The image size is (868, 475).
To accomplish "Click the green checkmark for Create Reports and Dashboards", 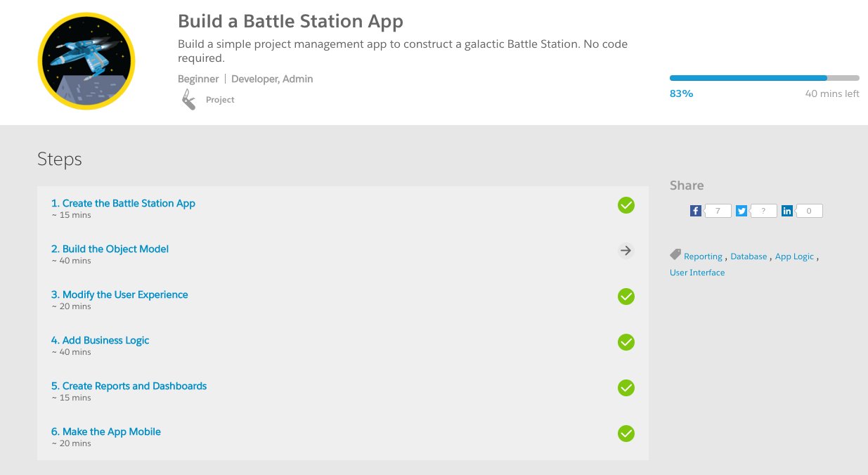I will tap(626, 388).
